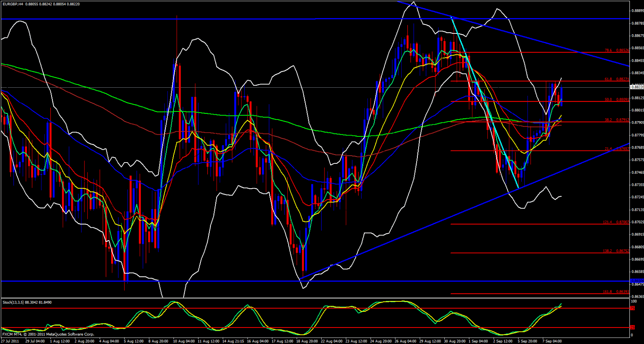Click the 0.86365 price axis label
Viewport: 644px width, 344px height.
coord(637,297)
